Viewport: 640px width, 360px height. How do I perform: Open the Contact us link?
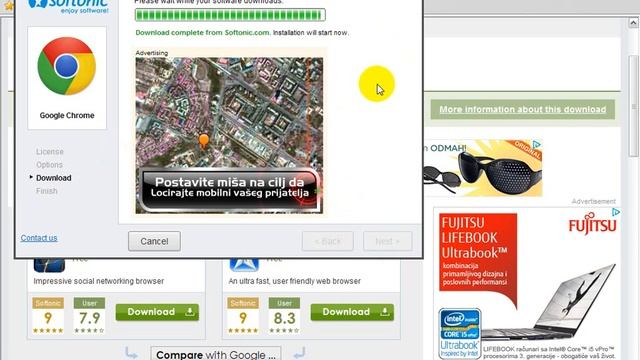(39, 238)
